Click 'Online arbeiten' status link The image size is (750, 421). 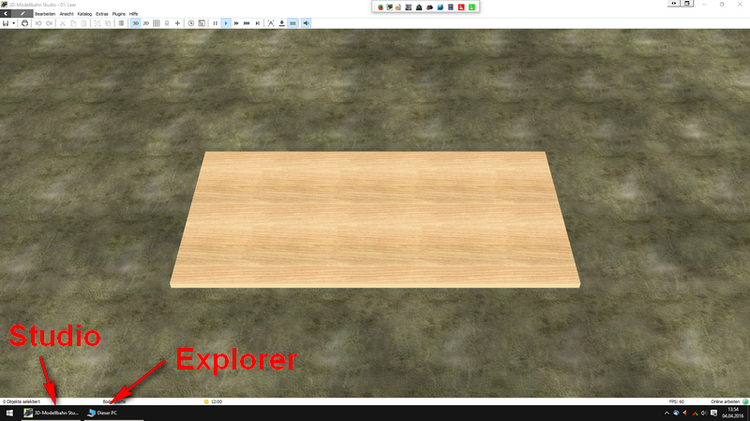(725, 402)
